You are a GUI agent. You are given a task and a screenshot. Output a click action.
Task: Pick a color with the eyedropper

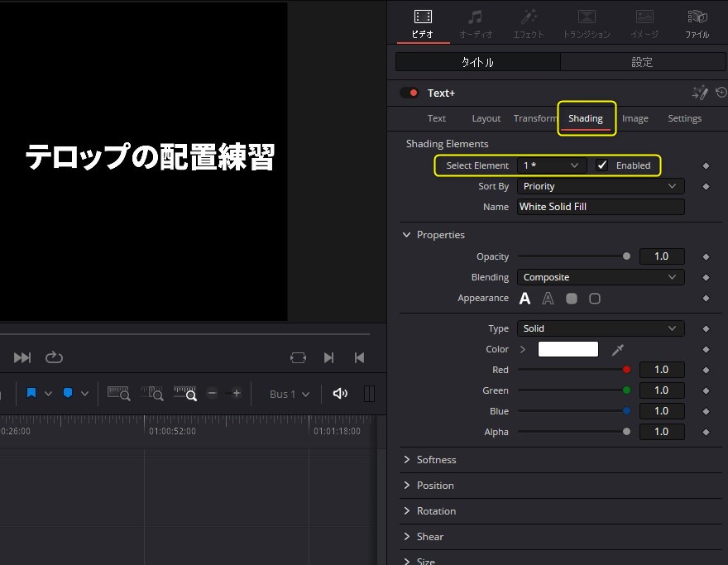click(x=617, y=350)
